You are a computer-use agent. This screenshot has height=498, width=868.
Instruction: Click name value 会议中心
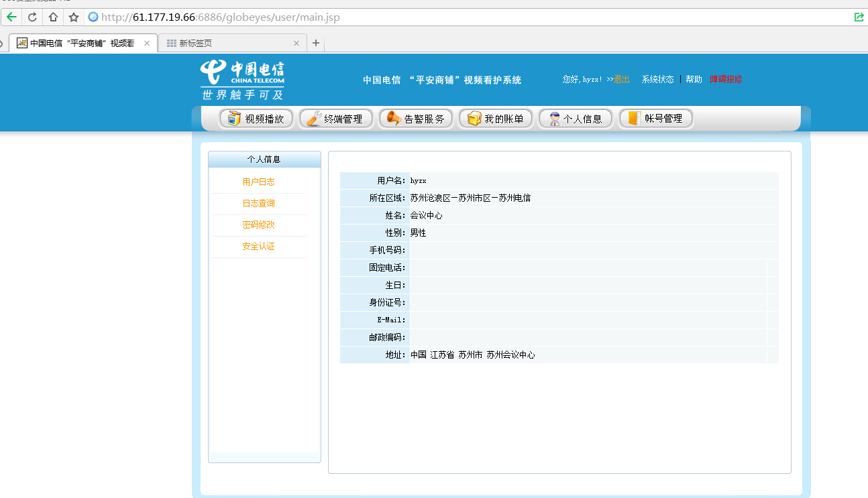click(426, 216)
